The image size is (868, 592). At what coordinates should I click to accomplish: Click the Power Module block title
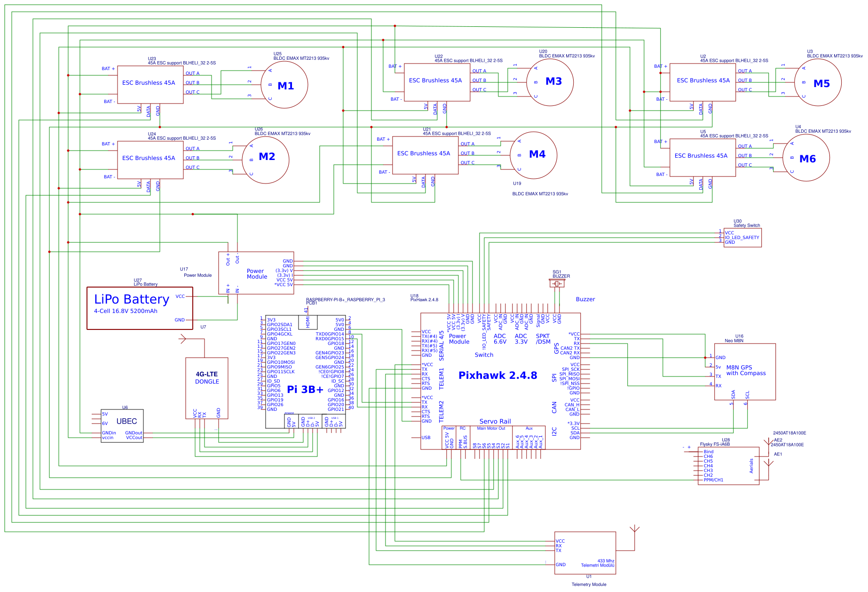point(257,274)
